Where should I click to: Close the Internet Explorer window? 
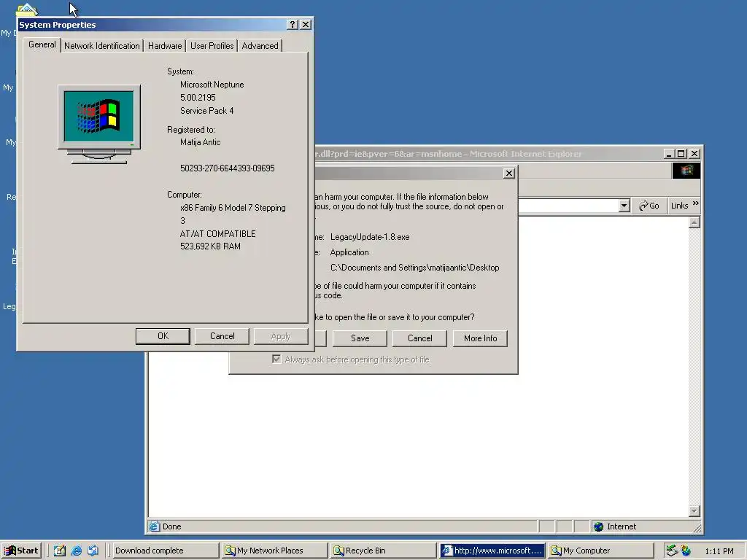[x=694, y=154]
